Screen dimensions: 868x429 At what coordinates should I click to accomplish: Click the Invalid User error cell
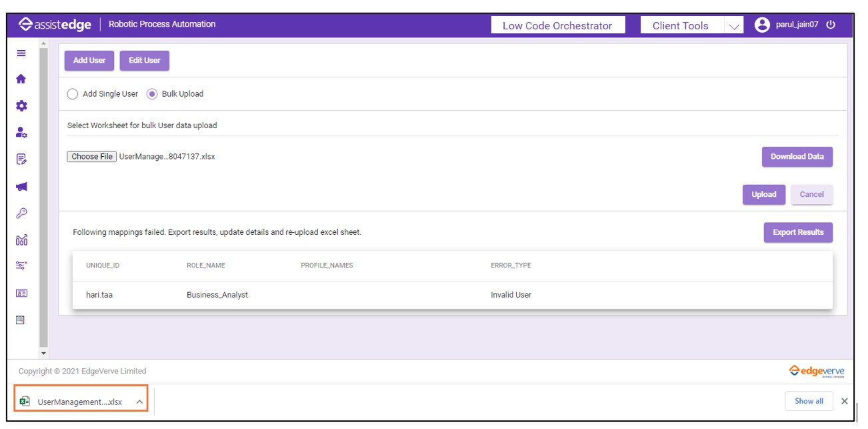(511, 295)
